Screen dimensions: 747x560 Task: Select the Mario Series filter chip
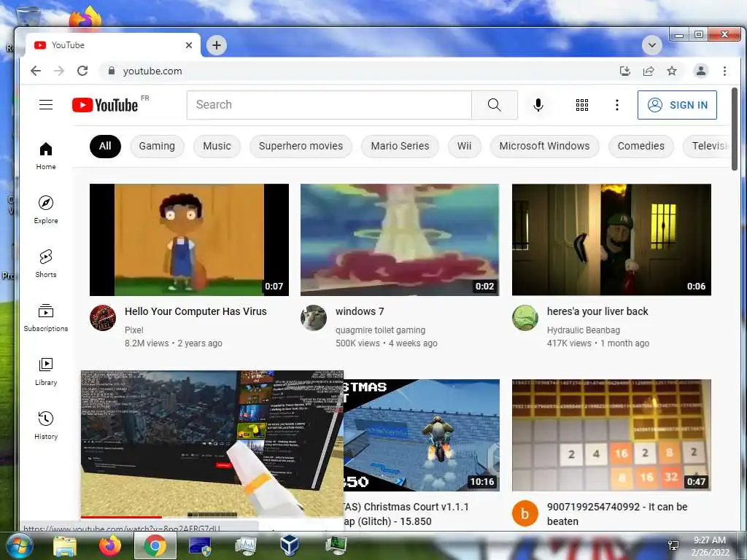(400, 146)
